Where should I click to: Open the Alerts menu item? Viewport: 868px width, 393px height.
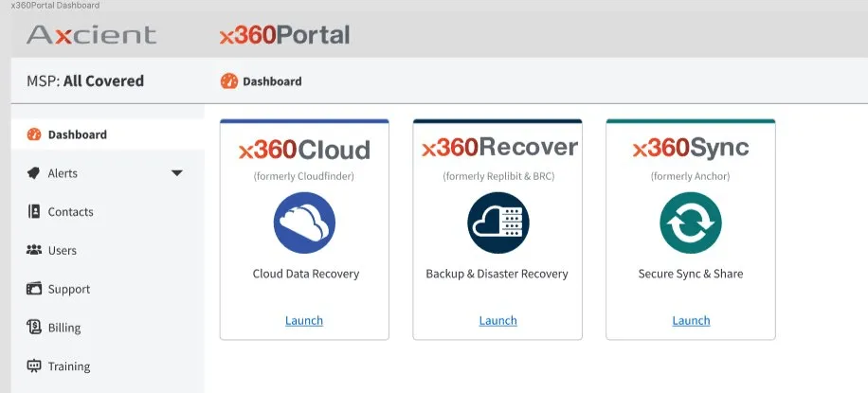tap(108, 173)
